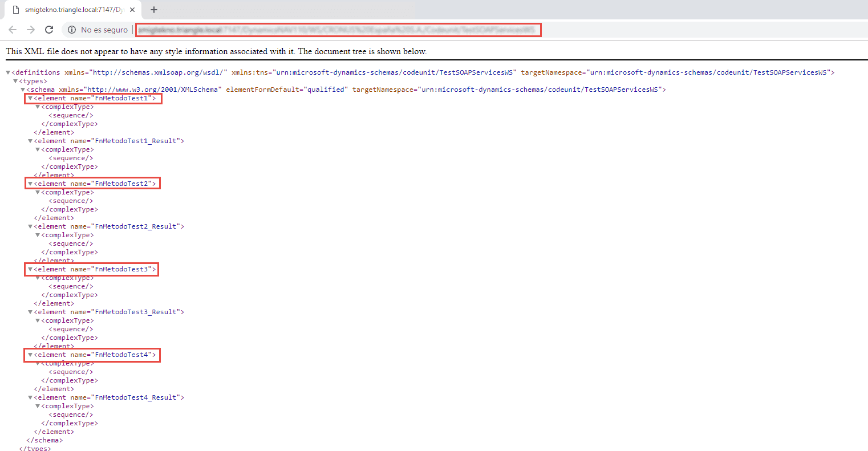Collapse the schema element disclosure triangle
The image size is (868, 451).
click(x=22, y=89)
